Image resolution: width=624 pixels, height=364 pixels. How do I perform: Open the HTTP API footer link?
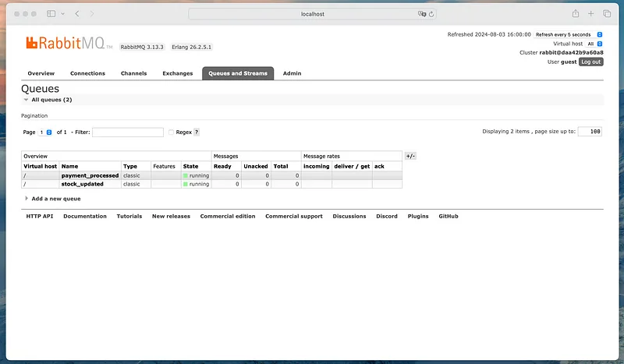tap(40, 216)
